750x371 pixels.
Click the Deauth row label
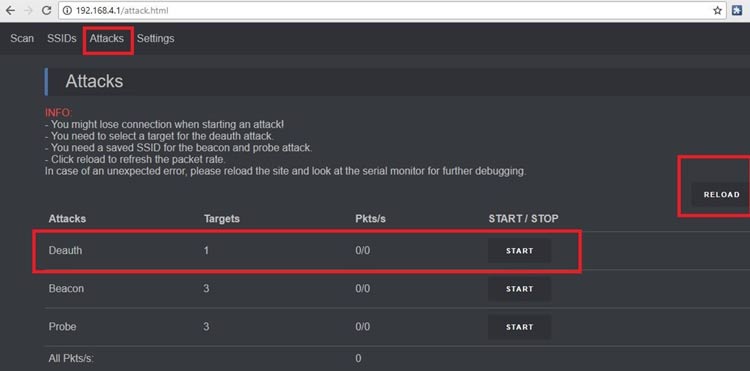tap(65, 250)
